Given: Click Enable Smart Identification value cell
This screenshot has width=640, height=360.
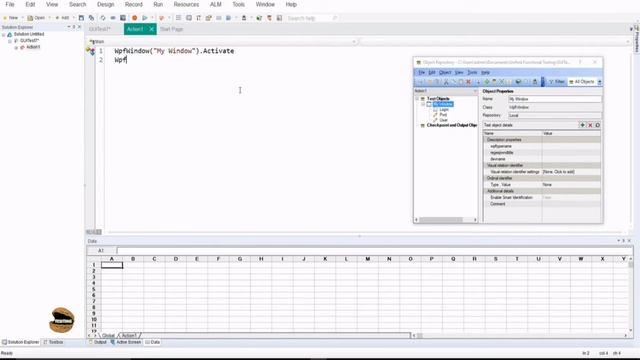Looking at the screenshot, I should pos(571,198).
